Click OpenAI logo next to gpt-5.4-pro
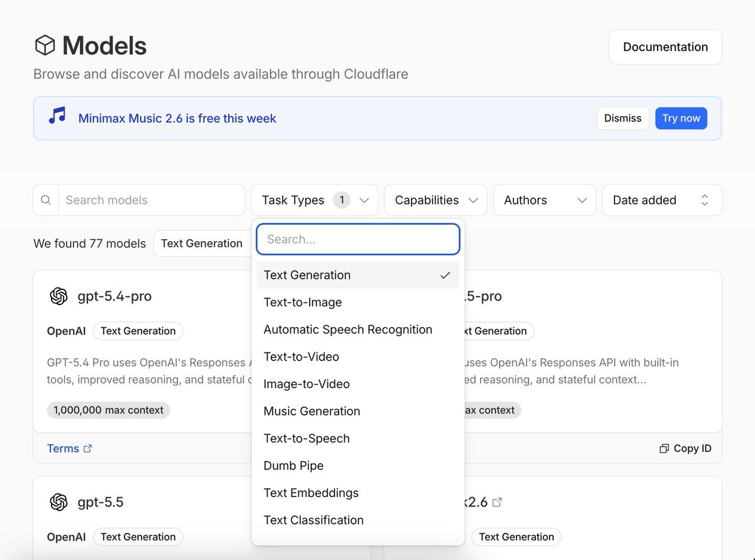Image resolution: width=755 pixels, height=560 pixels. 59,296
